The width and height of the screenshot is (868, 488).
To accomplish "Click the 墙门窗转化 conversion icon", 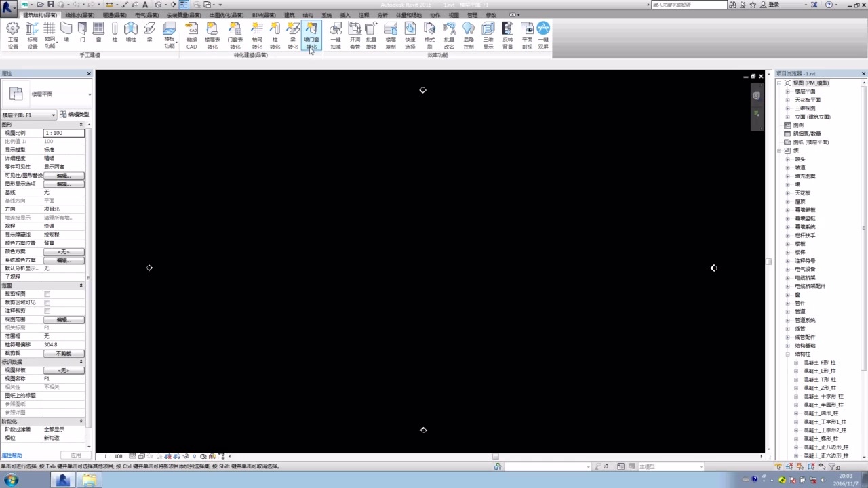I will [x=311, y=35].
